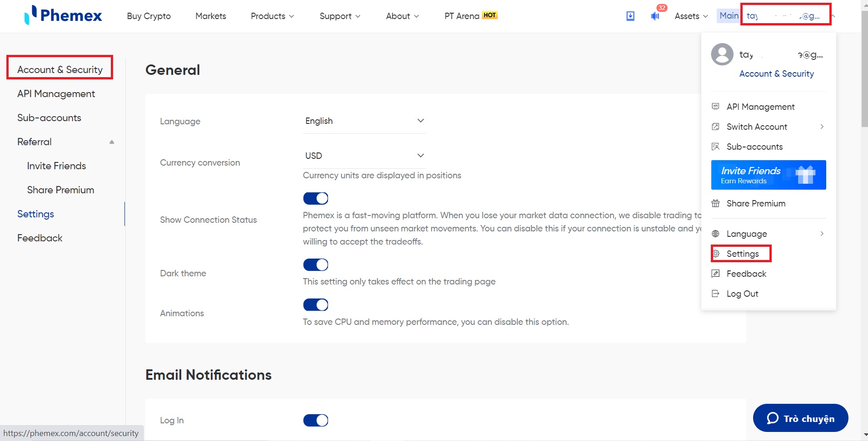Toggle the Dark theme switch
The width and height of the screenshot is (868, 441).
tap(316, 265)
